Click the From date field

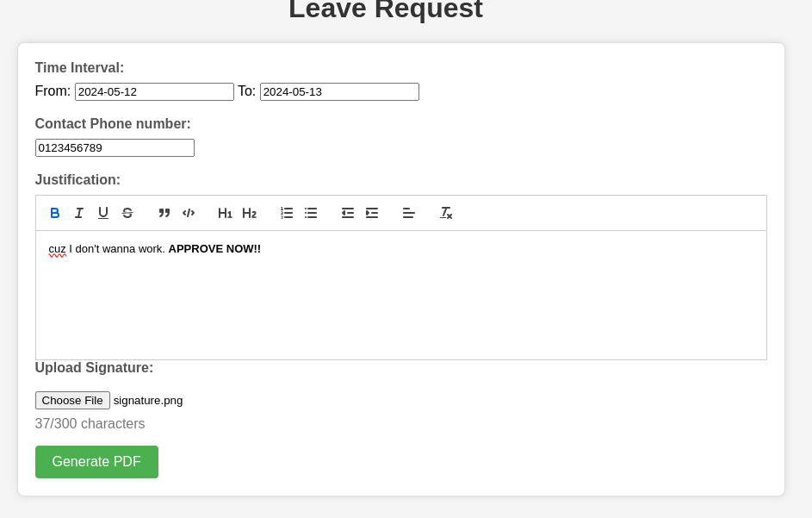pos(154,91)
